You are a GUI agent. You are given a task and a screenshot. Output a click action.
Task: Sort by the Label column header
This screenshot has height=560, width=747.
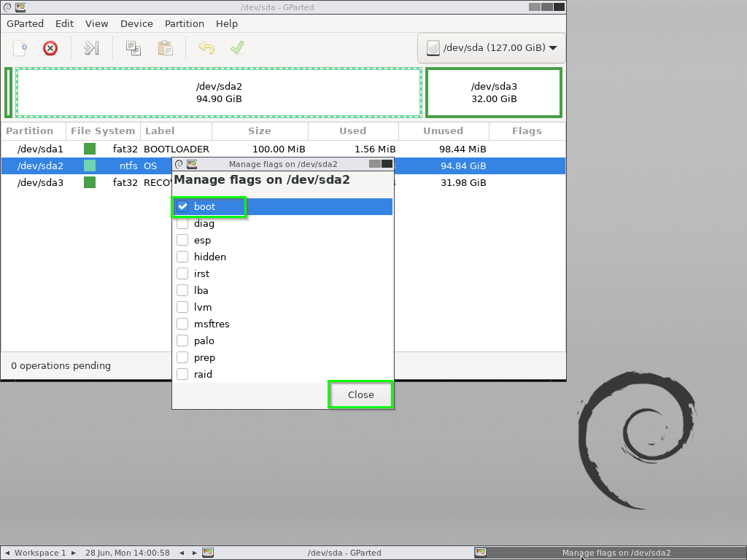176,131
